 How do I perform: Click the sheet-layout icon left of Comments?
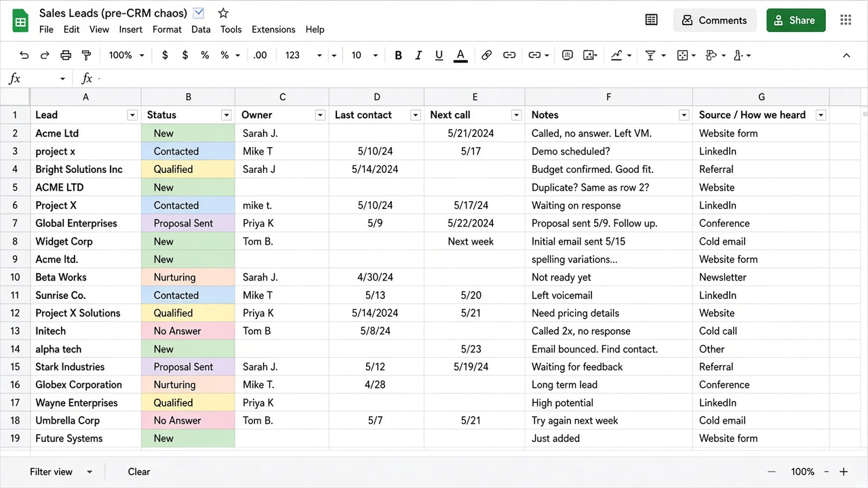(652, 20)
